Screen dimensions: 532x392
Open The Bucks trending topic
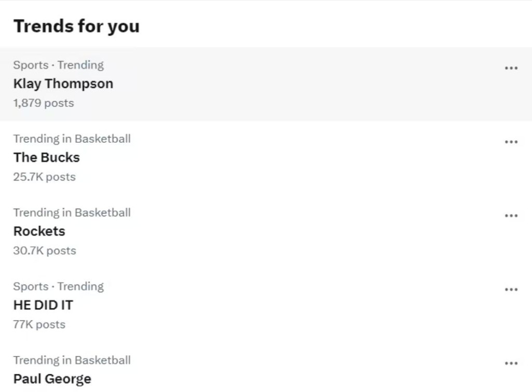point(46,157)
